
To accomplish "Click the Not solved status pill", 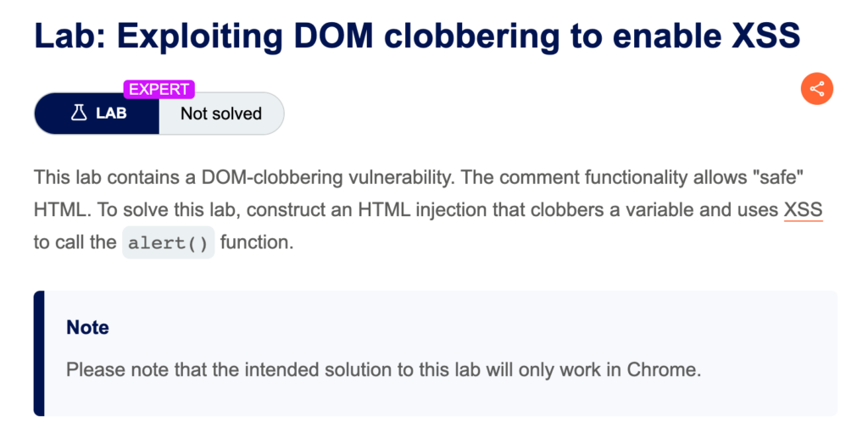I will [x=221, y=114].
